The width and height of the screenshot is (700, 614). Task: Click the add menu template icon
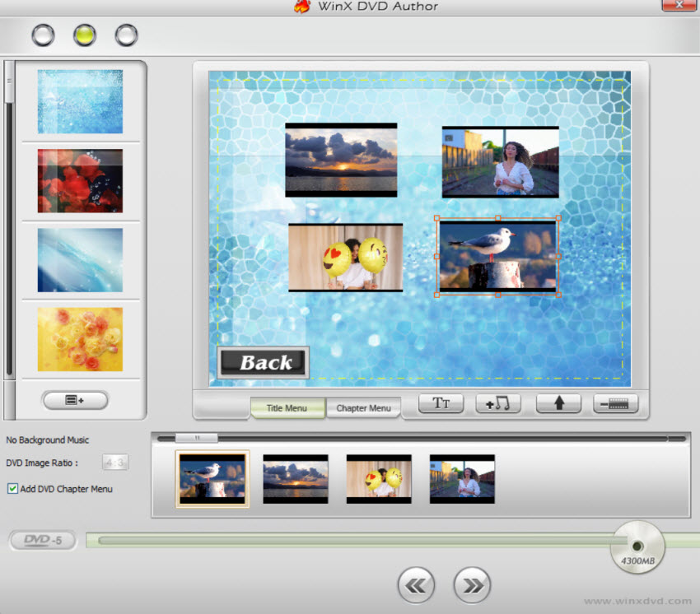[76, 401]
